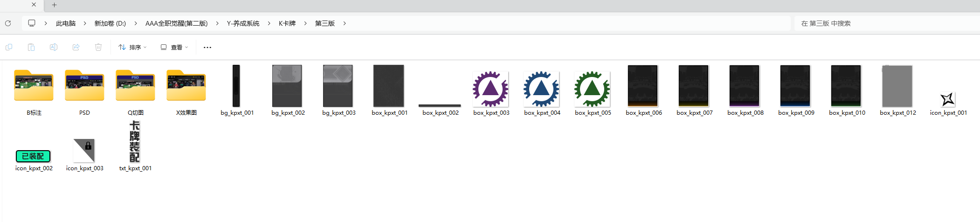This screenshot has height=222, width=980.
Task: Click the refresh icon beside the address bar
Action: click(8, 23)
